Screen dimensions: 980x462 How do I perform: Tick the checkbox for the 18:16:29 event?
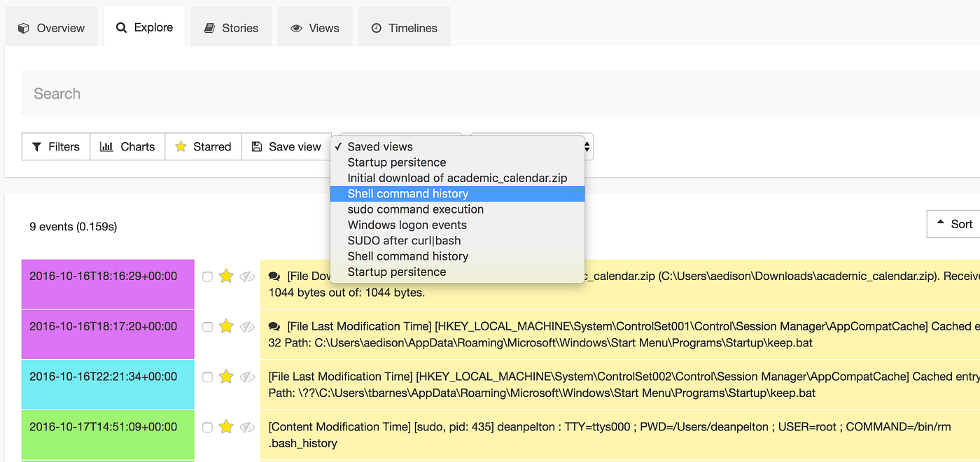tap(207, 276)
